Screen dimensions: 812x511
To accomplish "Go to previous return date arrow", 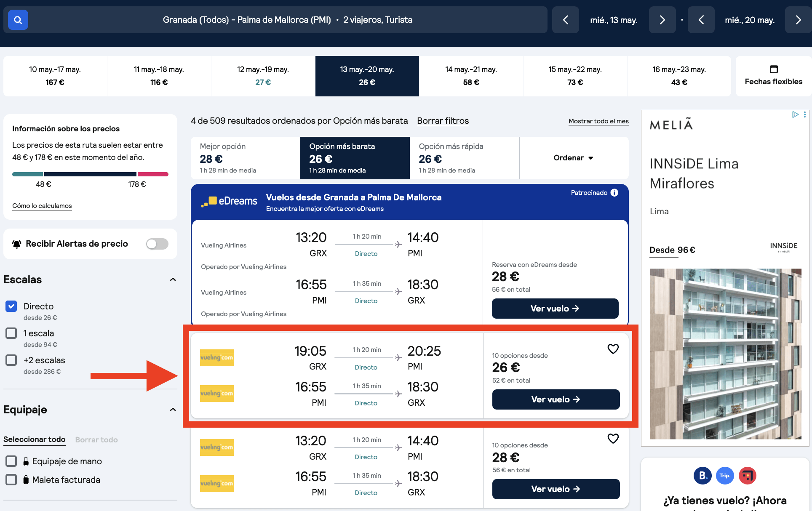I will click(x=701, y=20).
